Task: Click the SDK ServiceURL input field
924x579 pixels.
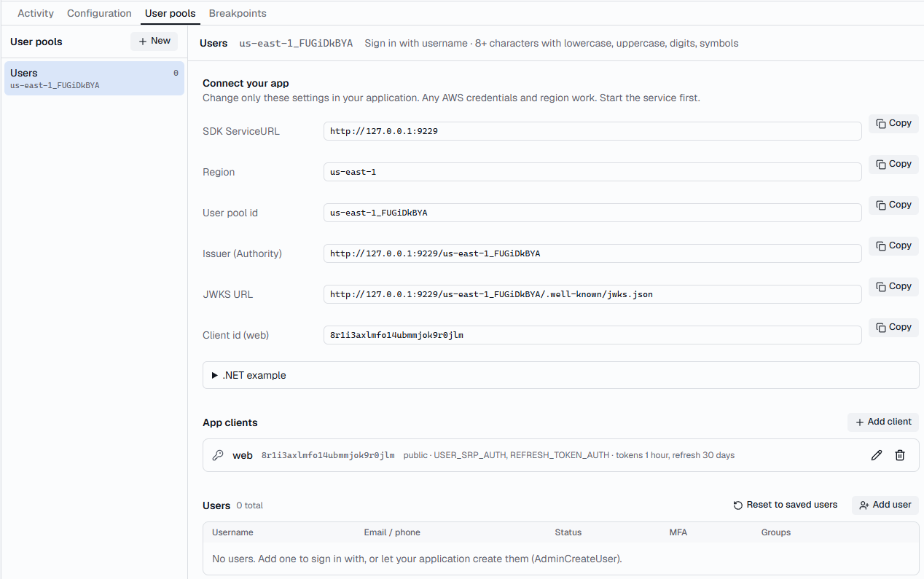Action: click(592, 131)
